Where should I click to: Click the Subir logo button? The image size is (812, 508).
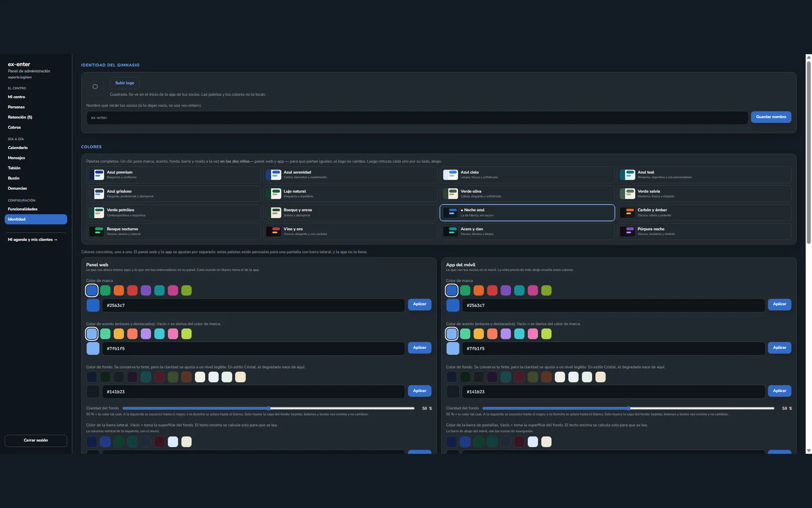(124, 83)
